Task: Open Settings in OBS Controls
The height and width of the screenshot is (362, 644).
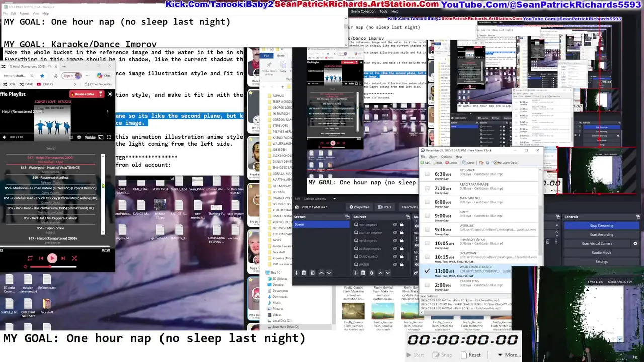Action: coord(601,262)
